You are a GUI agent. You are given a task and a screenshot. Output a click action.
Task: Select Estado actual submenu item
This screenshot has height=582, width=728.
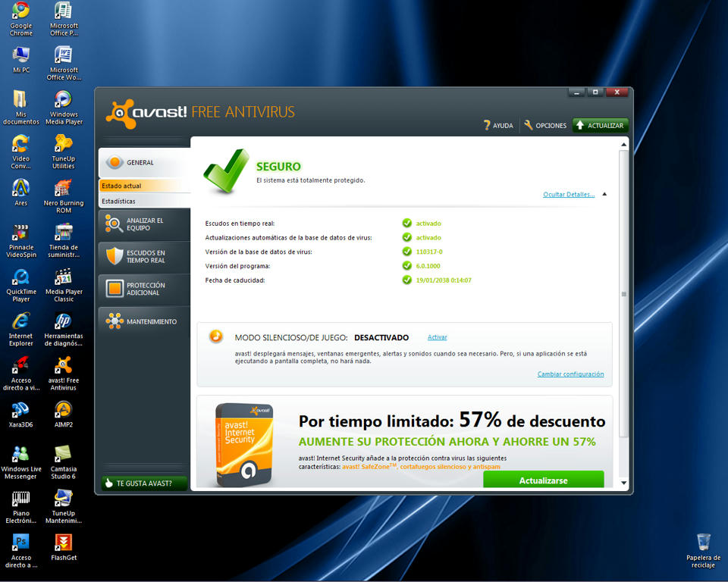(144, 186)
